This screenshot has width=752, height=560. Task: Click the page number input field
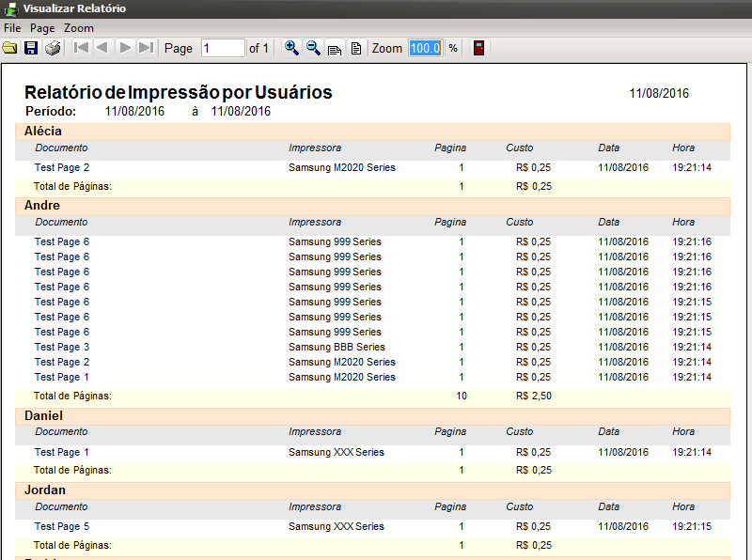(223, 48)
